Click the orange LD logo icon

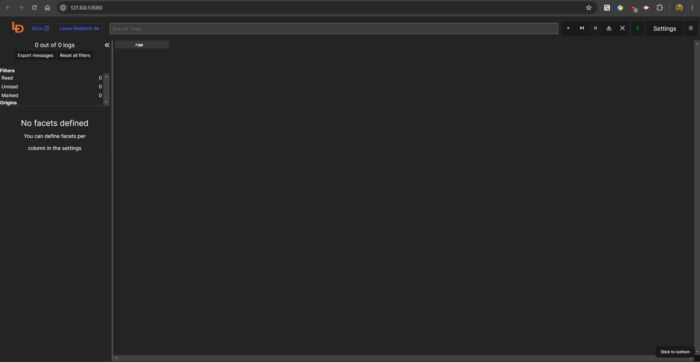(17, 28)
